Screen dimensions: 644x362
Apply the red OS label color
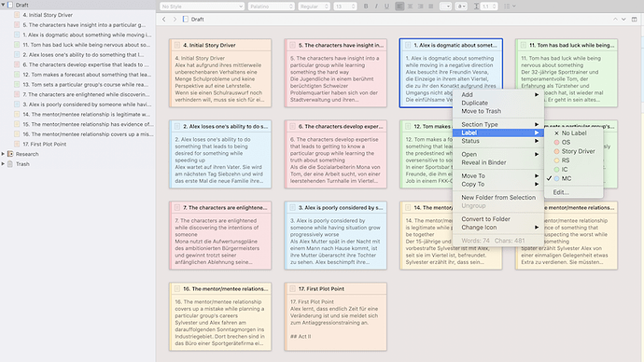(573, 142)
